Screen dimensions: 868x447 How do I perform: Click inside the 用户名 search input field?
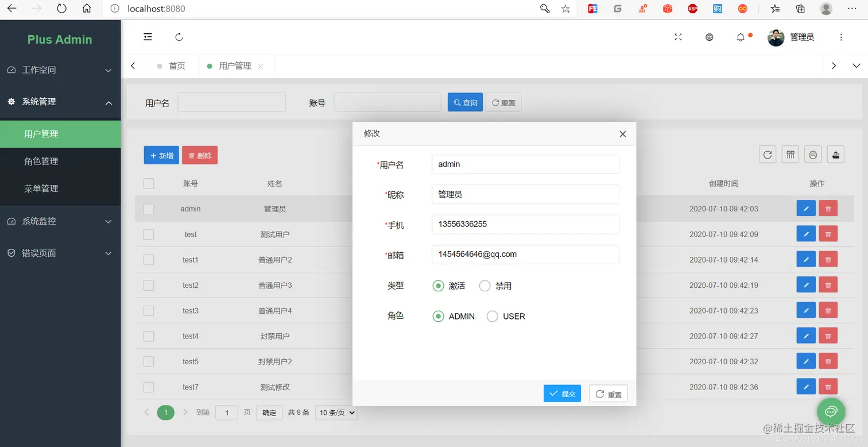click(231, 102)
